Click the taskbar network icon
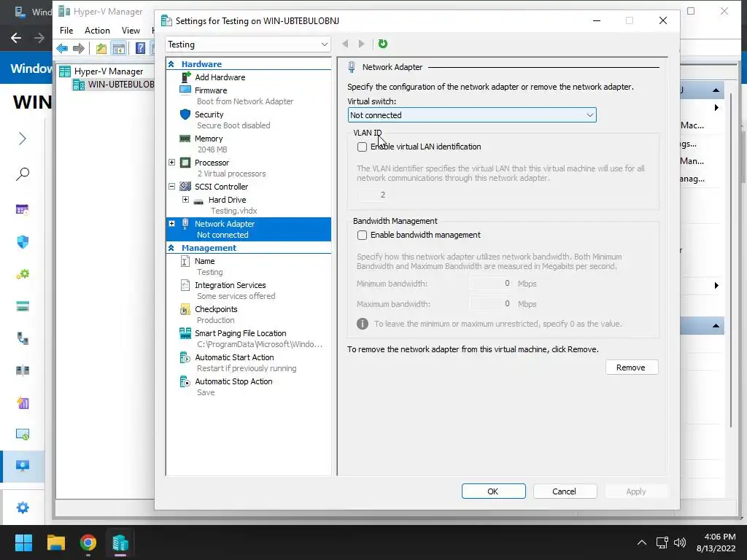The width and height of the screenshot is (747, 560). tap(662, 542)
